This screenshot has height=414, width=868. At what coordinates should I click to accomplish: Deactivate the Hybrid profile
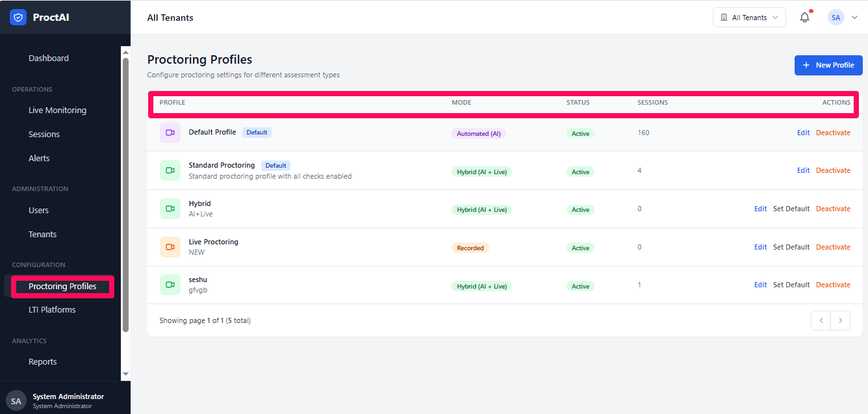[x=833, y=209]
